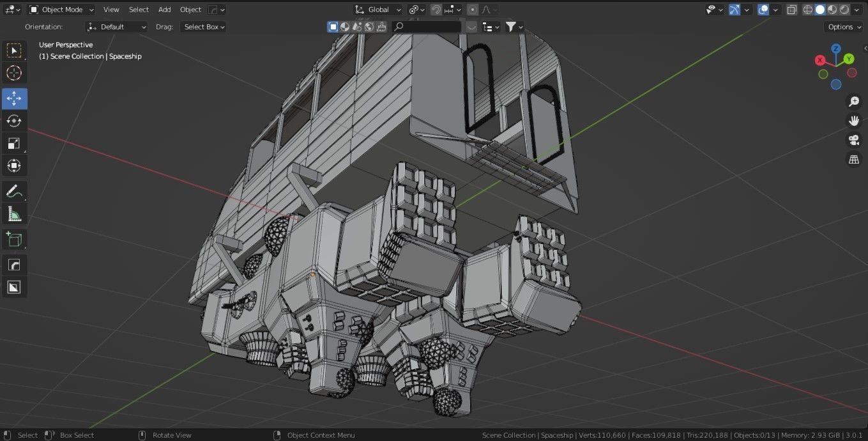Image resolution: width=868 pixels, height=441 pixels.
Task: Click the blue Z axis gizmo ball
Action: [835, 48]
